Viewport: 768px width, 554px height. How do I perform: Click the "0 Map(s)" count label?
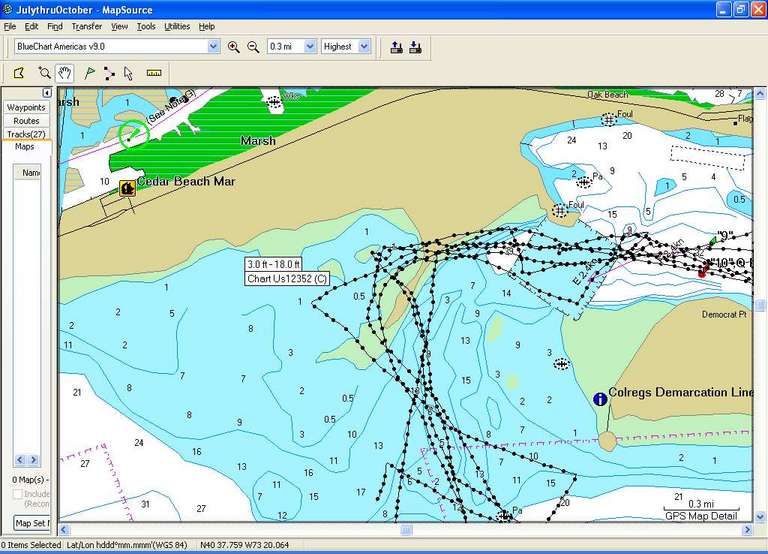(30, 480)
